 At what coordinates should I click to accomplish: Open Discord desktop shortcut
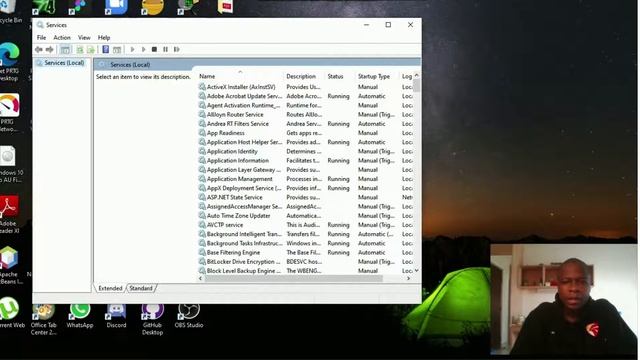tap(116, 317)
